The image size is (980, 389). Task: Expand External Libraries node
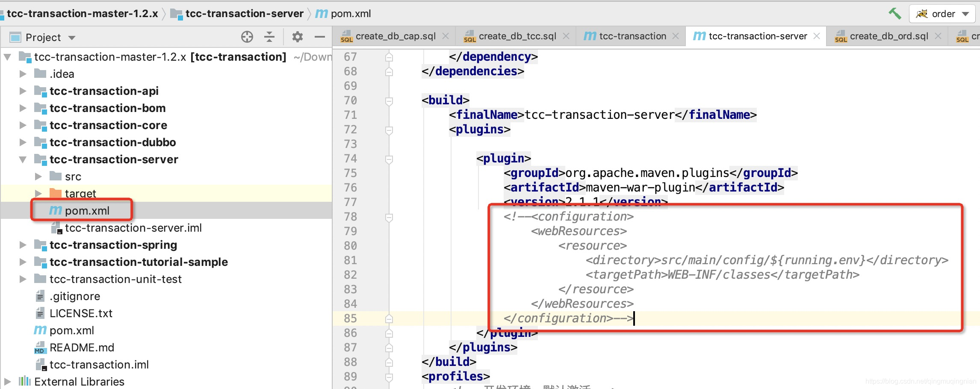[7, 381]
